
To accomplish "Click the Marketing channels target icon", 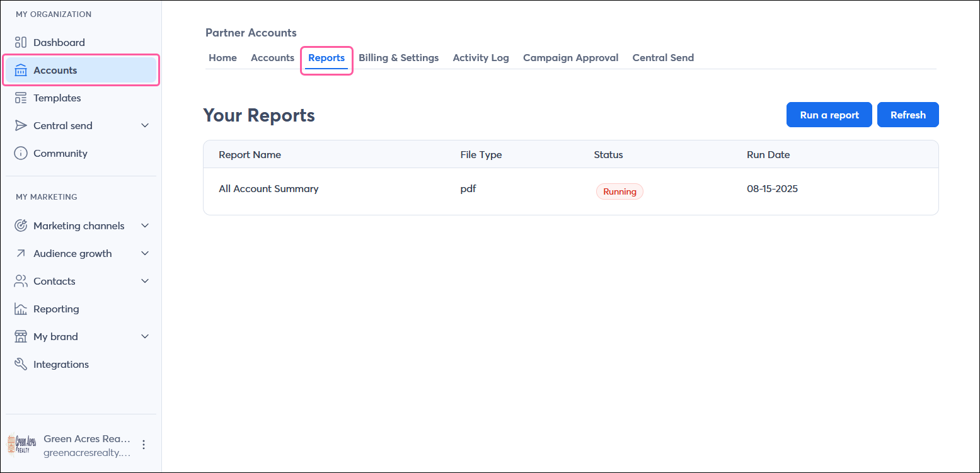I will 21,225.
